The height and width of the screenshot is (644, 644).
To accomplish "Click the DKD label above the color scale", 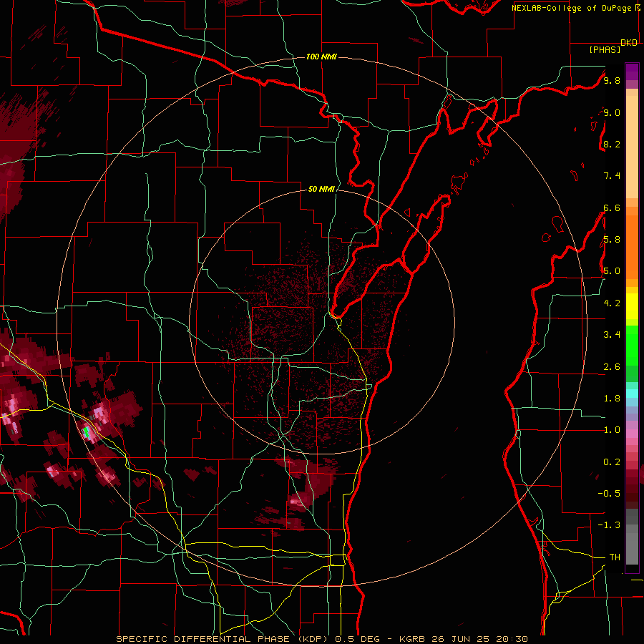I will [x=629, y=43].
